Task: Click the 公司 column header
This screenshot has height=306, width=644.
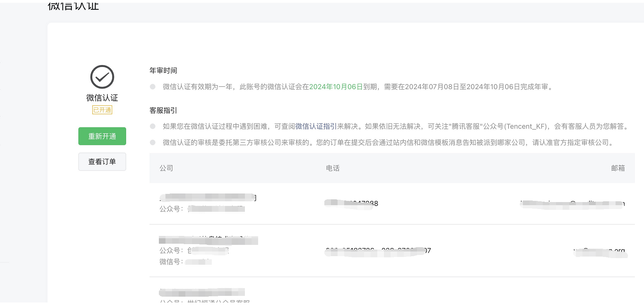Action: pyautogui.click(x=166, y=168)
